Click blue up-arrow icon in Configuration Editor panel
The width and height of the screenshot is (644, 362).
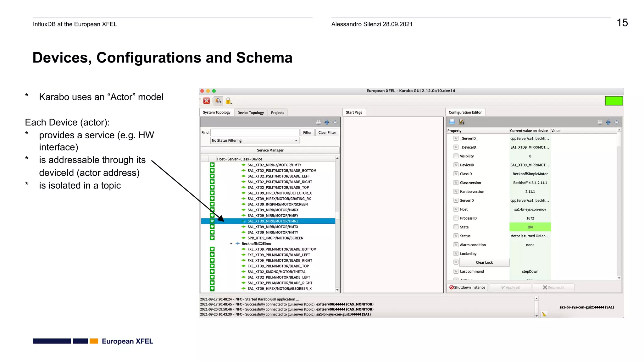coord(608,122)
